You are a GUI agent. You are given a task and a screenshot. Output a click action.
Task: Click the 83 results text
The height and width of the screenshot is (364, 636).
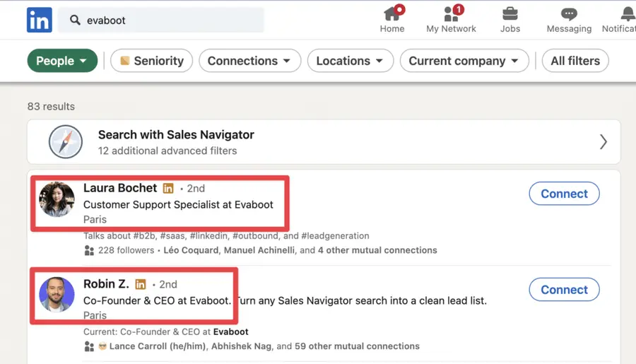tap(51, 106)
